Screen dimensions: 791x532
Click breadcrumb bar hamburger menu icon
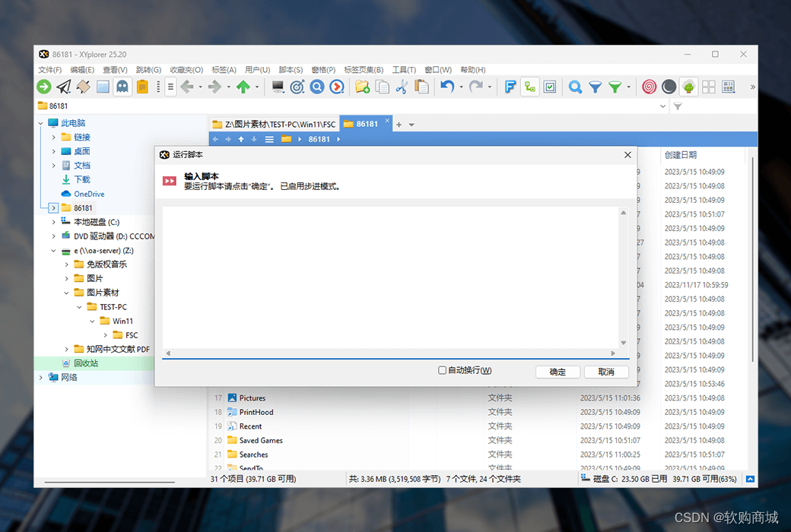269,139
